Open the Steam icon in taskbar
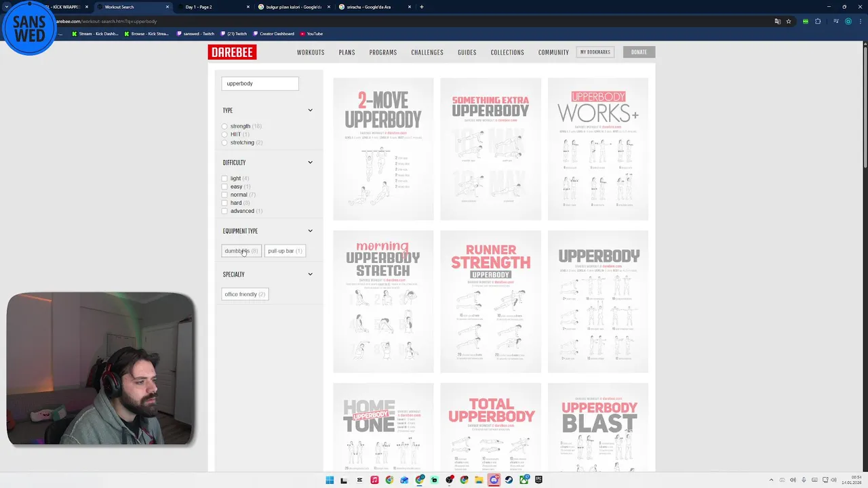The width and height of the screenshot is (868, 488). pos(509,480)
